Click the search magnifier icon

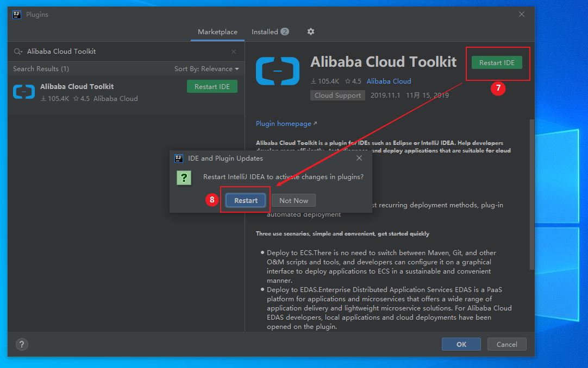(x=18, y=52)
